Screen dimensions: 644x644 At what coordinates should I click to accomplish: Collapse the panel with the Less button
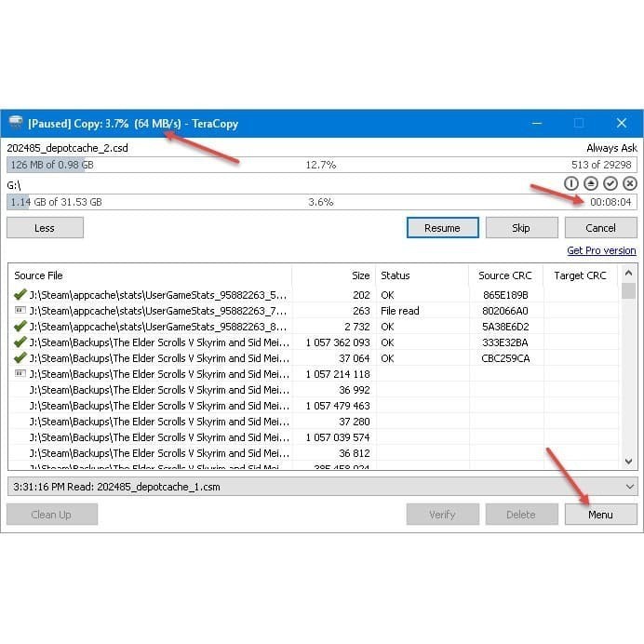[x=46, y=228]
